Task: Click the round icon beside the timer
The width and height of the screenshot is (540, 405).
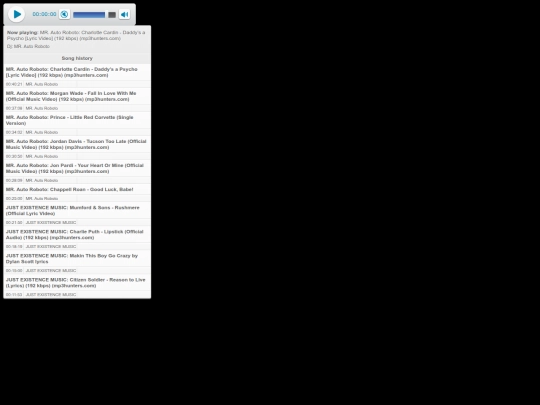Action: point(64,14)
